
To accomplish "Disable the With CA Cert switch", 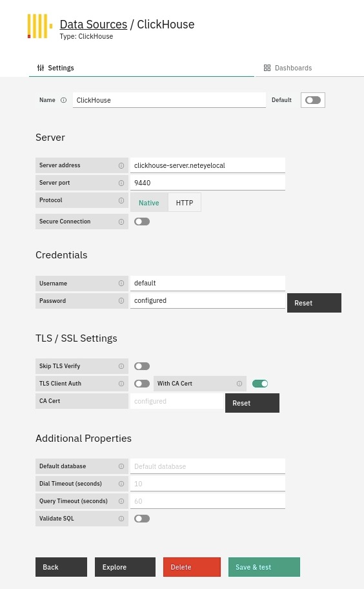I will (260, 384).
